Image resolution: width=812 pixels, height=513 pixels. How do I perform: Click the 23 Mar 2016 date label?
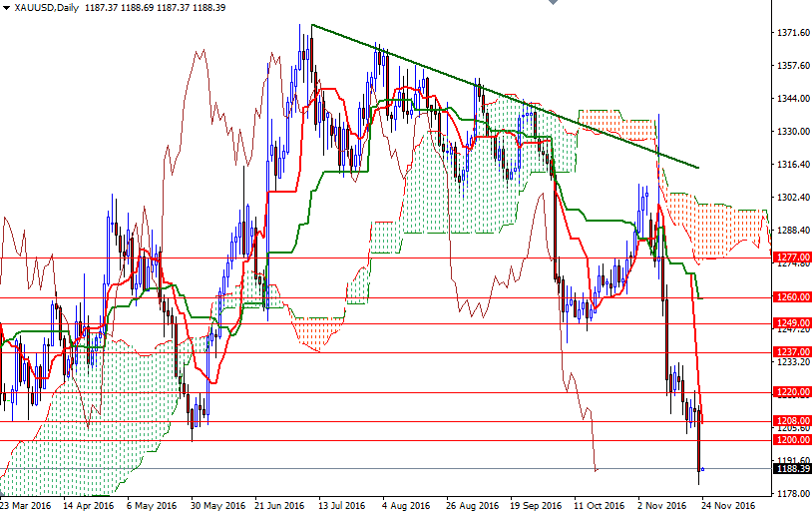(x=26, y=505)
